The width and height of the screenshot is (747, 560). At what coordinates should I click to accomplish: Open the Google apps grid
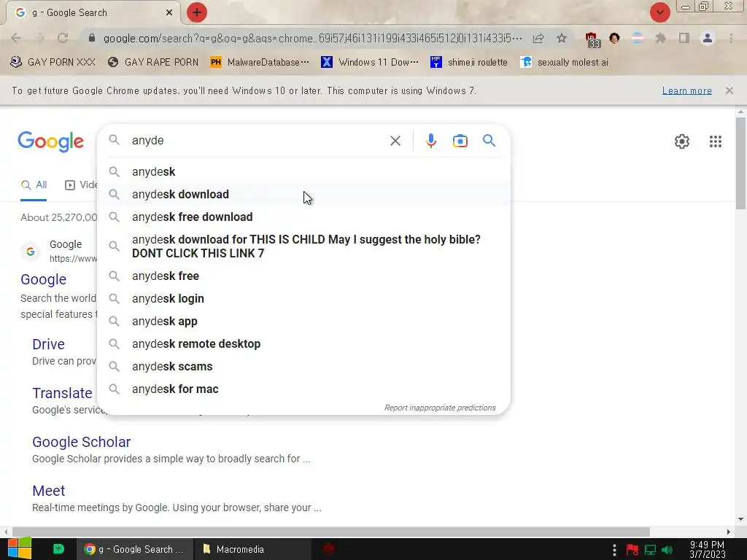pos(716,141)
